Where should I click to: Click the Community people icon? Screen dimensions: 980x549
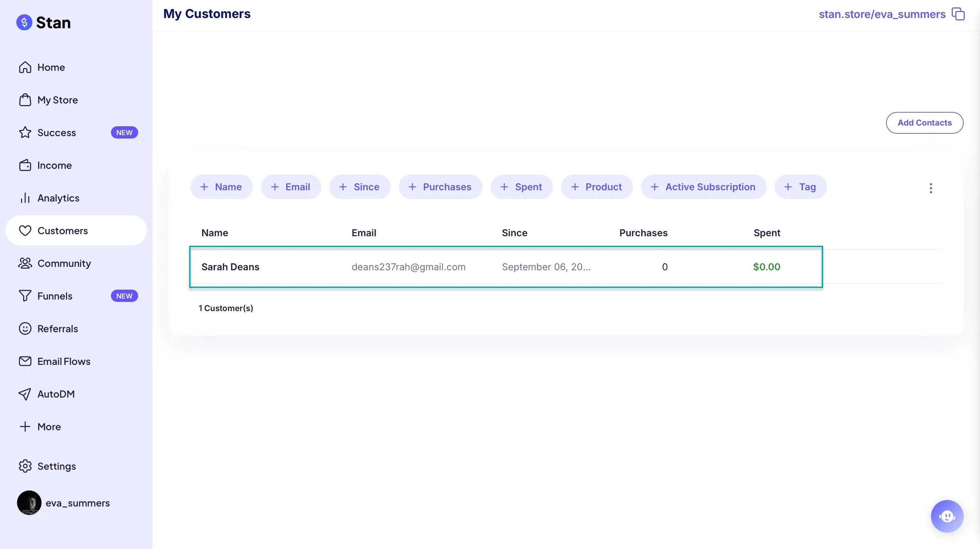click(25, 263)
